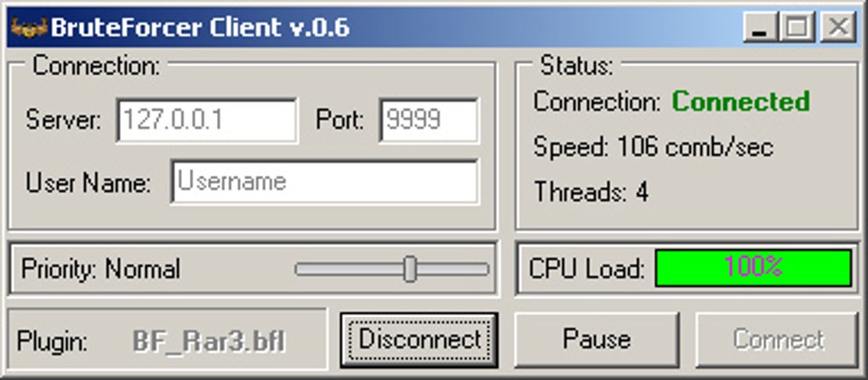
Task: Click the CPU Load 100% progress bar
Action: click(753, 268)
